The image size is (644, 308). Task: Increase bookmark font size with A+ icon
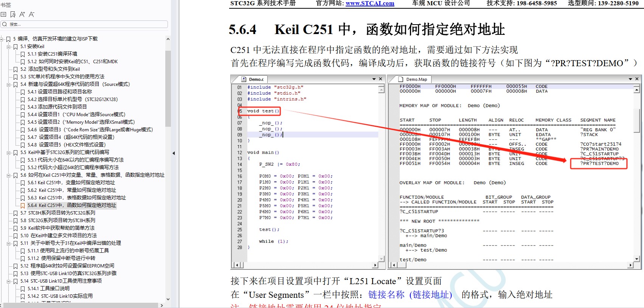coord(22,14)
